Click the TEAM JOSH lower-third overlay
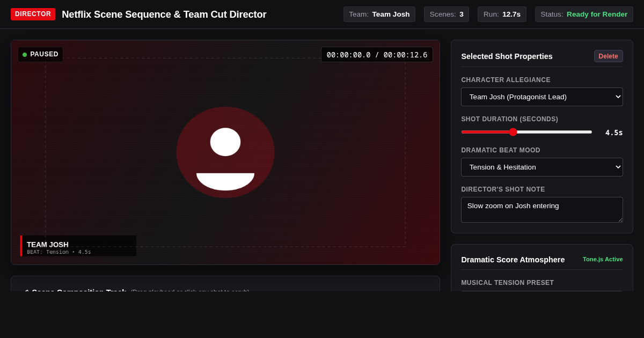This screenshot has width=644, height=338. tap(78, 246)
